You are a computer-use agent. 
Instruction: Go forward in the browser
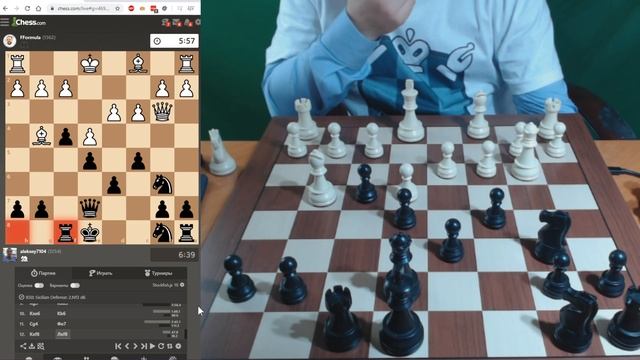pyautogui.click(x=16, y=8)
